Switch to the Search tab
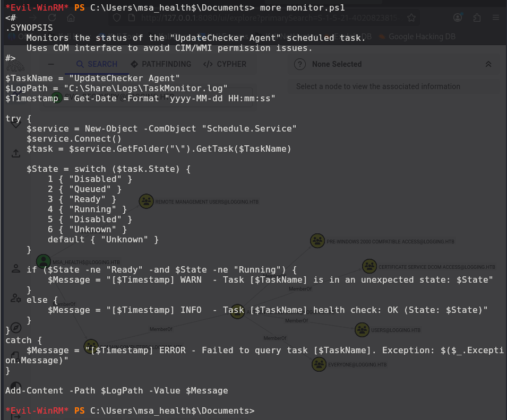 click(x=97, y=64)
